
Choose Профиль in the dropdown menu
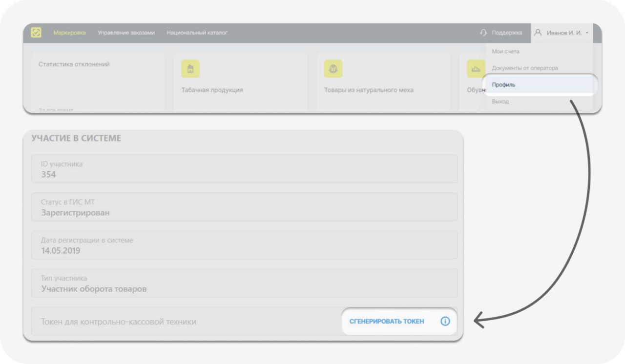tap(503, 85)
